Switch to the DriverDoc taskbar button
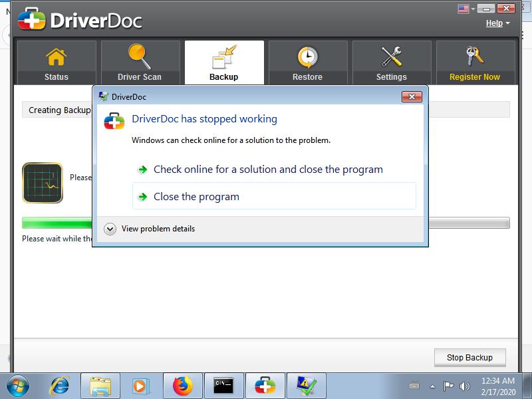Viewport: 532px width, 399px height. point(265,386)
